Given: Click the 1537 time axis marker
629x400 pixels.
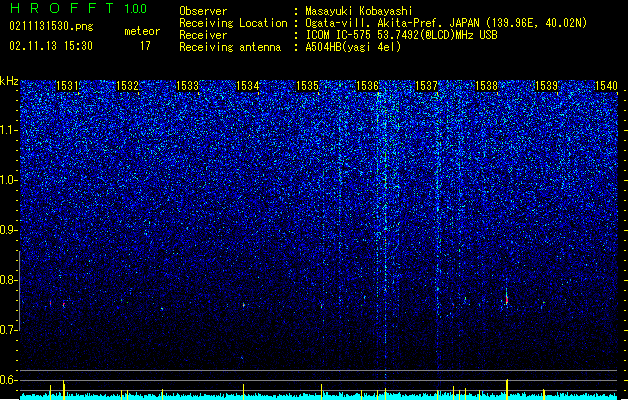Looking at the screenshot, I should [x=426, y=86].
